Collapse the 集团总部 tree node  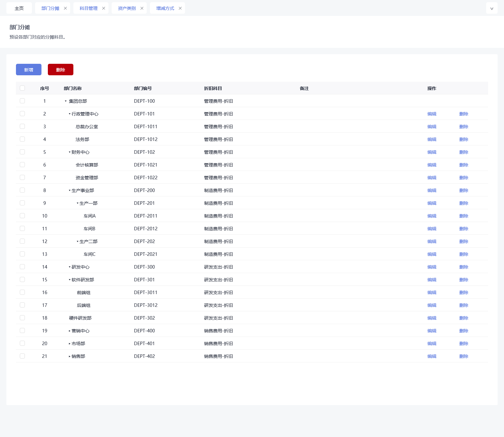click(x=66, y=101)
